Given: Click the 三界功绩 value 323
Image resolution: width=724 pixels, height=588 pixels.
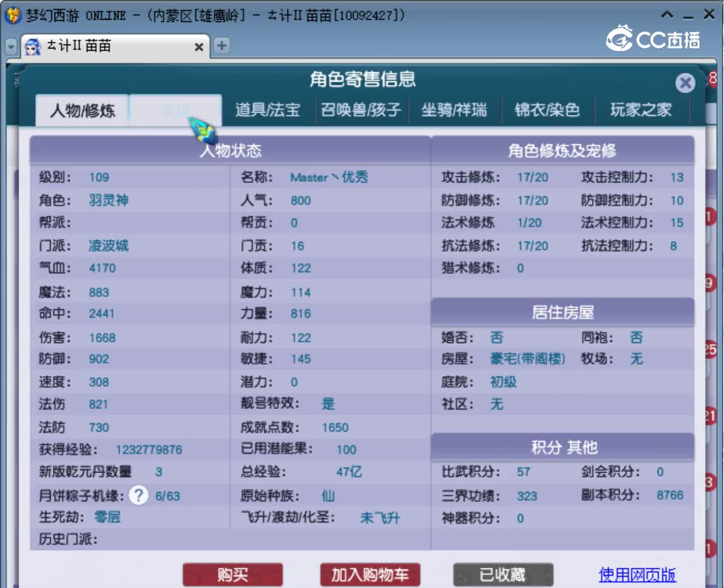Looking at the screenshot, I should pos(527,496).
